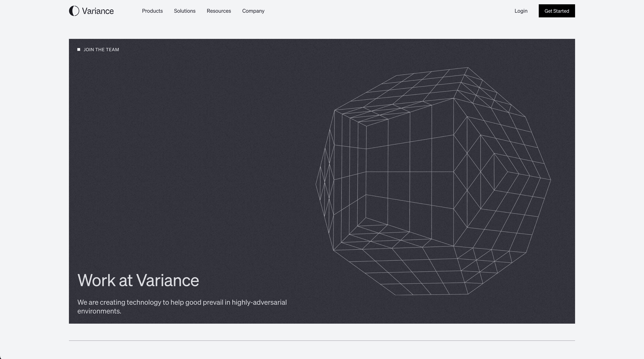
Task: Click the white square bullet icon
Action: [x=79, y=49]
